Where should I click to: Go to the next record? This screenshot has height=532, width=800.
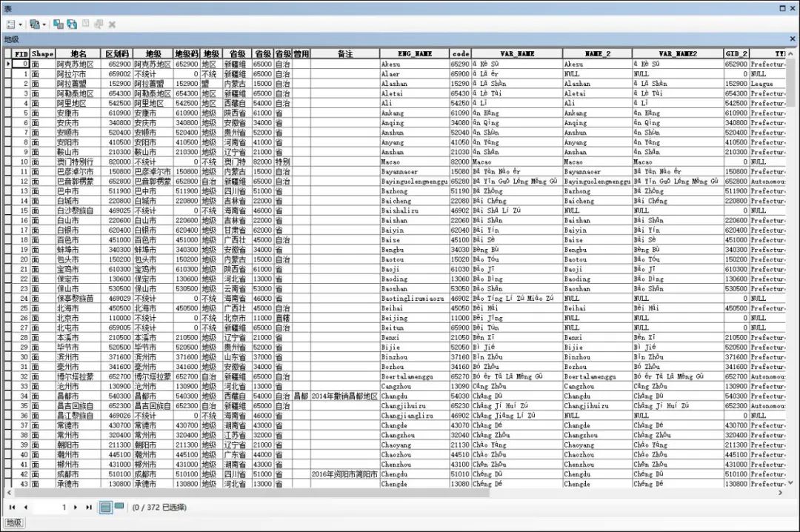click(x=76, y=507)
